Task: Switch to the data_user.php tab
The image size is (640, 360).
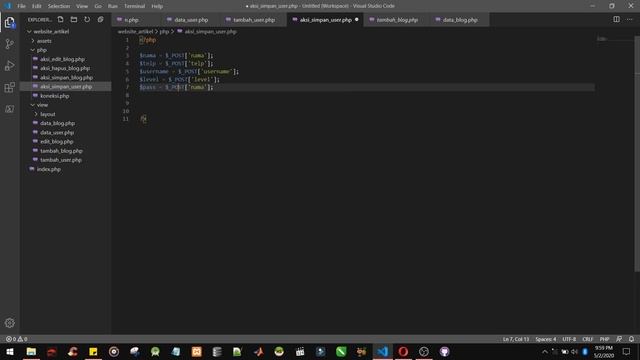Action: 191,20
